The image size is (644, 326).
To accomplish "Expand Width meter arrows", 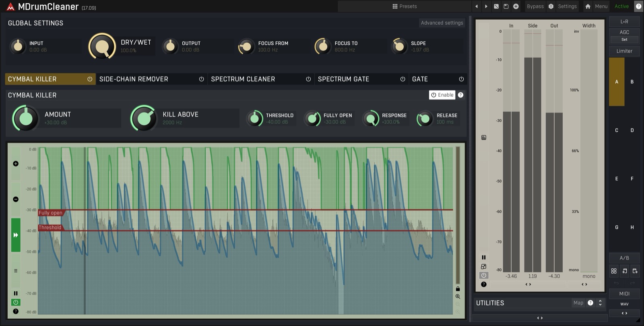I will coord(584,284).
